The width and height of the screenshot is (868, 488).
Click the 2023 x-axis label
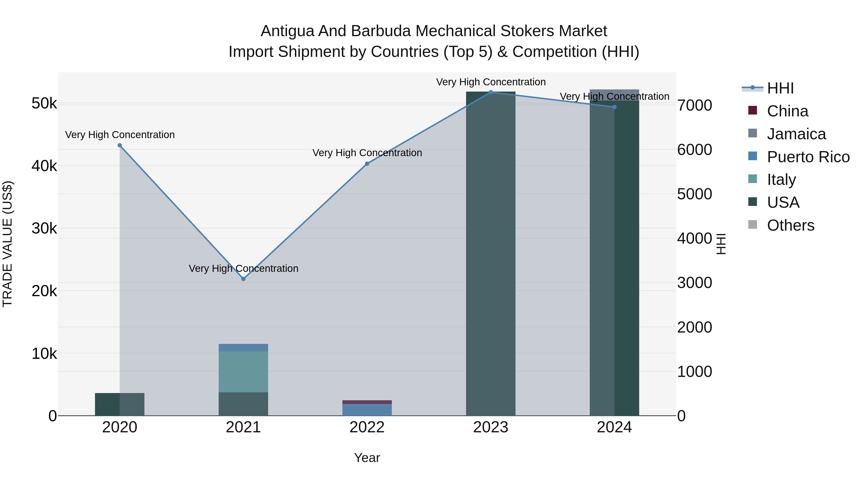[491, 427]
